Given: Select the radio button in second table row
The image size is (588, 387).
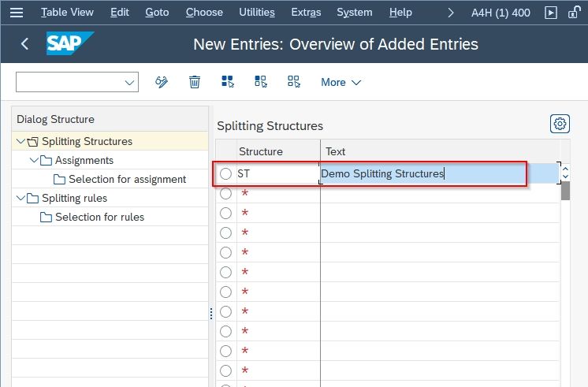Looking at the screenshot, I should (x=225, y=194).
